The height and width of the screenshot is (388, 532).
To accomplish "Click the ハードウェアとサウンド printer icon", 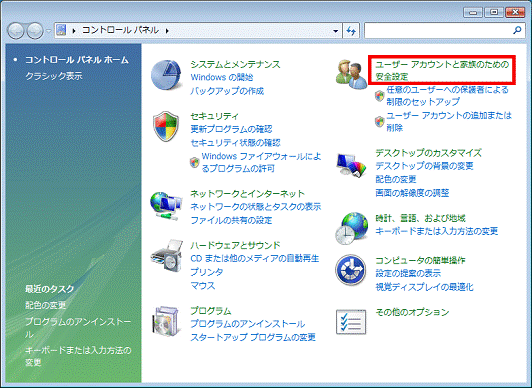I will (167, 255).
